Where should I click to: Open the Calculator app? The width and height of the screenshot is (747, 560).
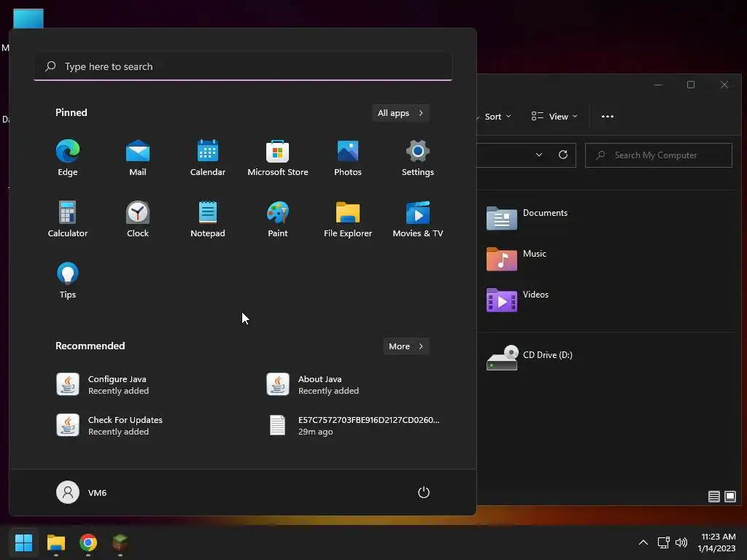click(x=68, y=219)
